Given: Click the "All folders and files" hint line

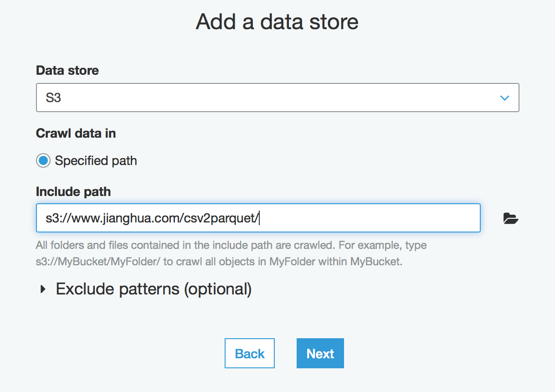Looking at the screenshot, I should click(231, 245).
